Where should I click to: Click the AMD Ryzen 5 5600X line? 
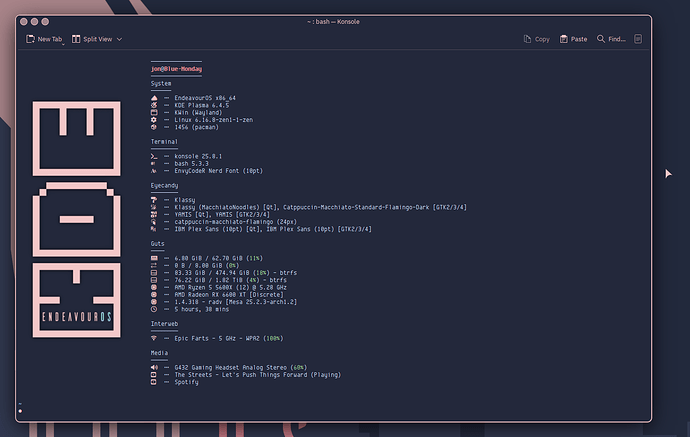pyautogui.click(x=230, y=287)
